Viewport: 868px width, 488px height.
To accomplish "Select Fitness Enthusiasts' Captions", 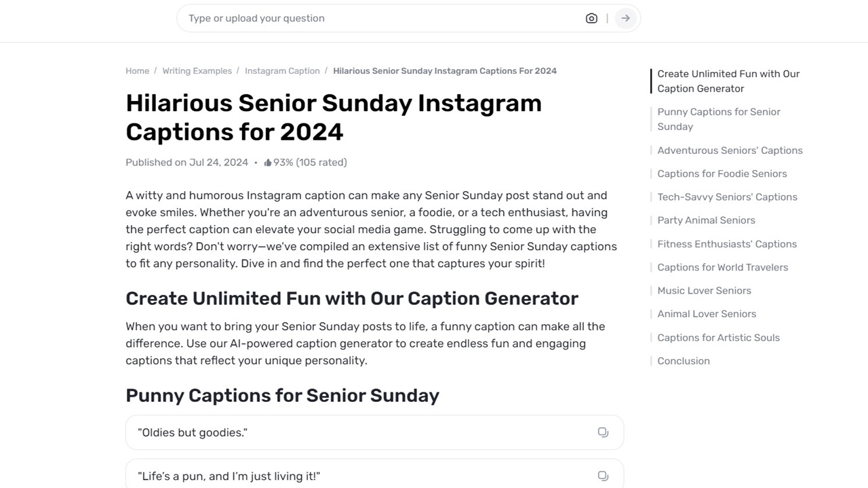I will click(x=726, y=243).
